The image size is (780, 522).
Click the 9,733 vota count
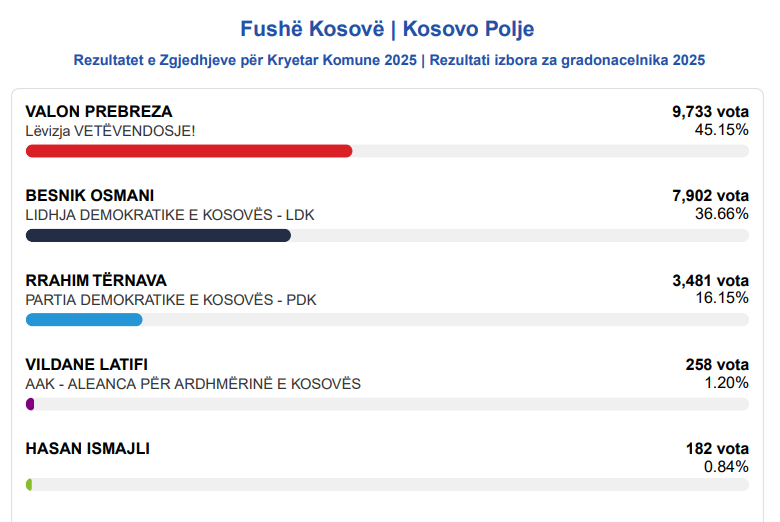(x=710, y=111)
